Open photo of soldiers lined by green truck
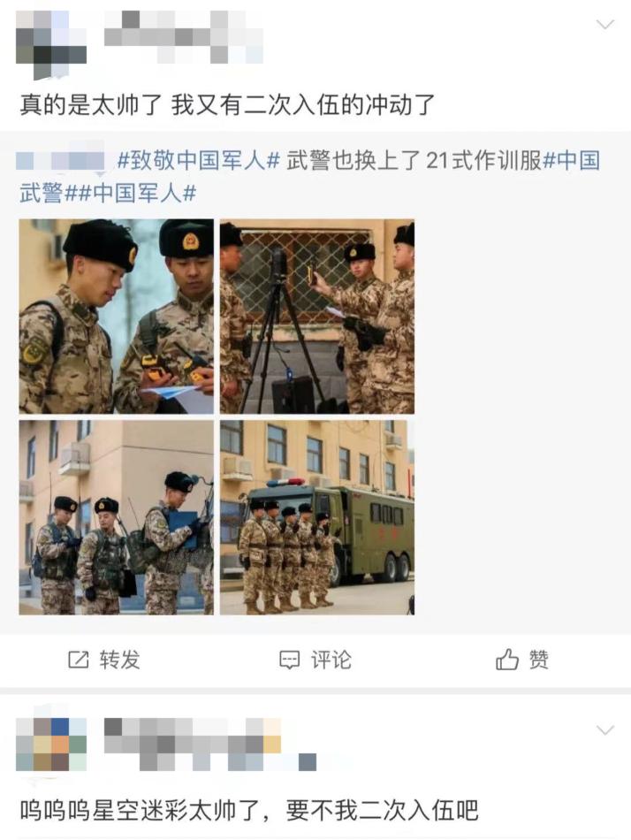631x840 pixels. pos(317,517)
